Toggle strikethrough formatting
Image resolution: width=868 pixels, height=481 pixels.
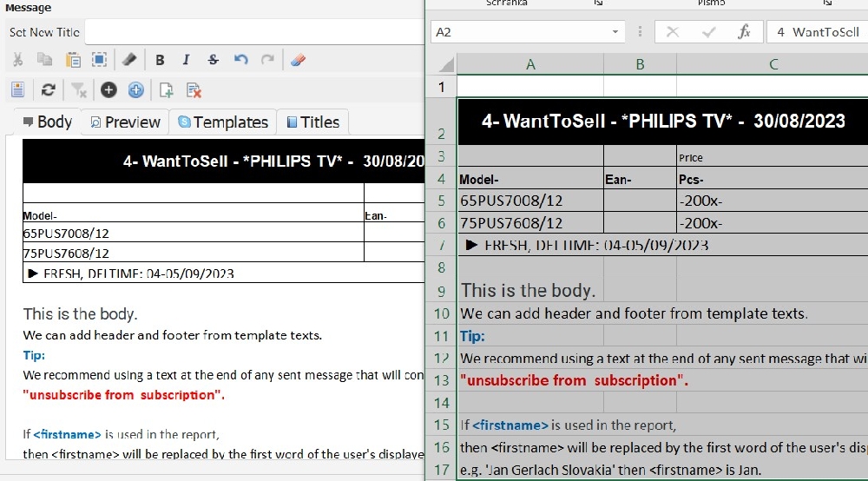[214, 60]
